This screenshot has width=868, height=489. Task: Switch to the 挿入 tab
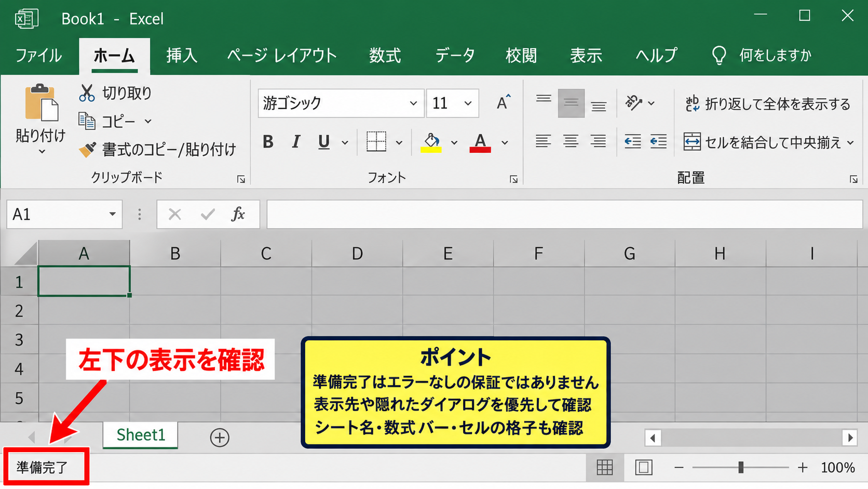[x=182, y=55]
